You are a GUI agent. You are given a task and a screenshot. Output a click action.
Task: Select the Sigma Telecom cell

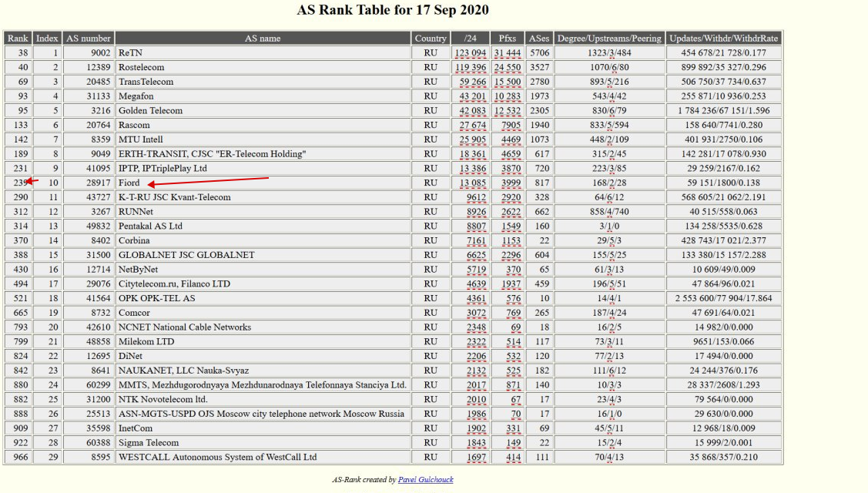click(x=263, y=442)
